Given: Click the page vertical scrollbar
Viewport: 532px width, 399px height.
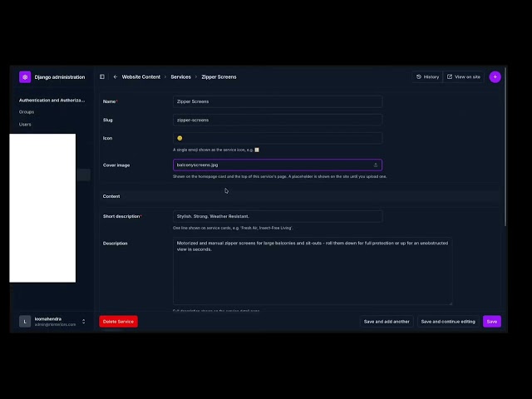Looking at the screenshot, I should [x=505, y=146].
